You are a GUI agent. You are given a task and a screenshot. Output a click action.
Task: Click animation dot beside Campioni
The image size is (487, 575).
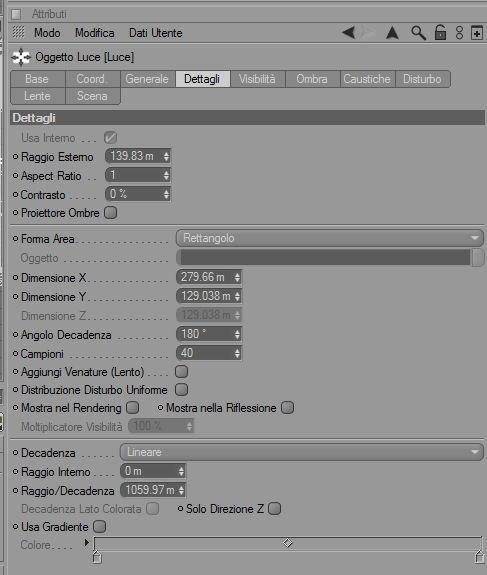(15, 354)
